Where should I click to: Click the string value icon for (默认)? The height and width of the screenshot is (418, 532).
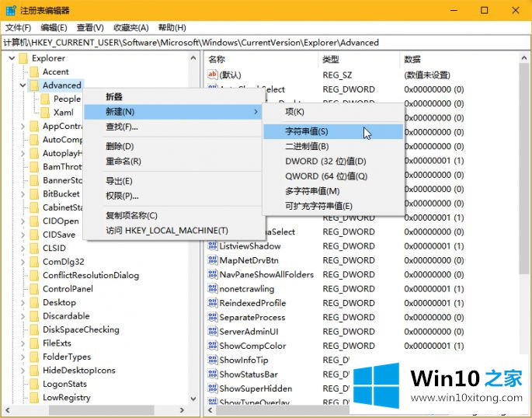tap(212, 75)
